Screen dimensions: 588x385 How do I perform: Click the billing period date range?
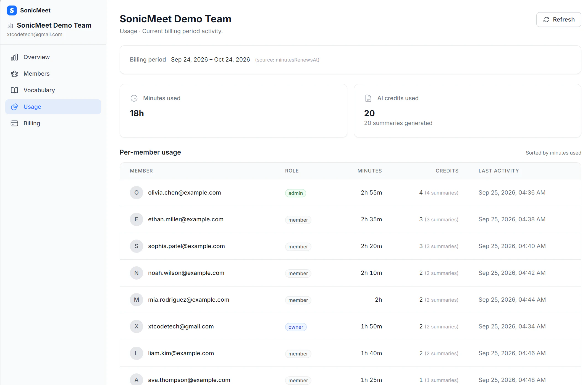point(211,60)
